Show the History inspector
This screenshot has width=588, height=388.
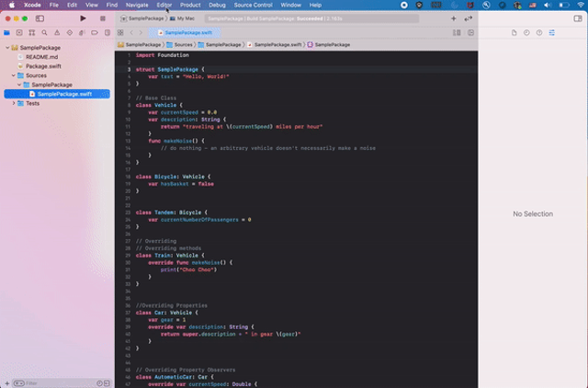[526, 33]
